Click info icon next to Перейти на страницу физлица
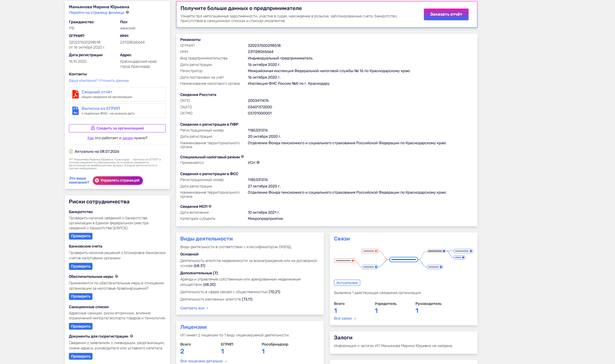The image size is (615, 364). point(127,12)
